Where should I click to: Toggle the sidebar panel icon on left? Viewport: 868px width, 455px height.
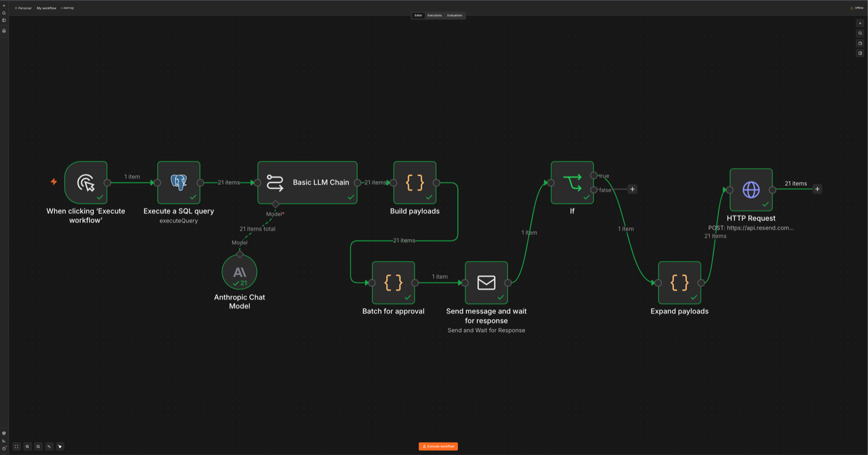pos(4,20)
